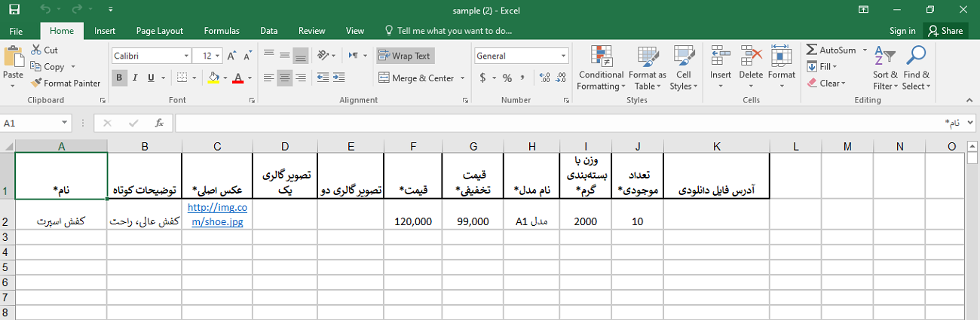Apply yellow Fill Color bucket

click(213, 78)
